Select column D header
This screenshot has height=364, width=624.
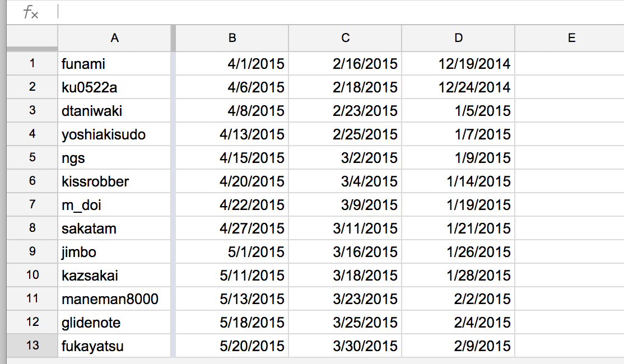459,38
